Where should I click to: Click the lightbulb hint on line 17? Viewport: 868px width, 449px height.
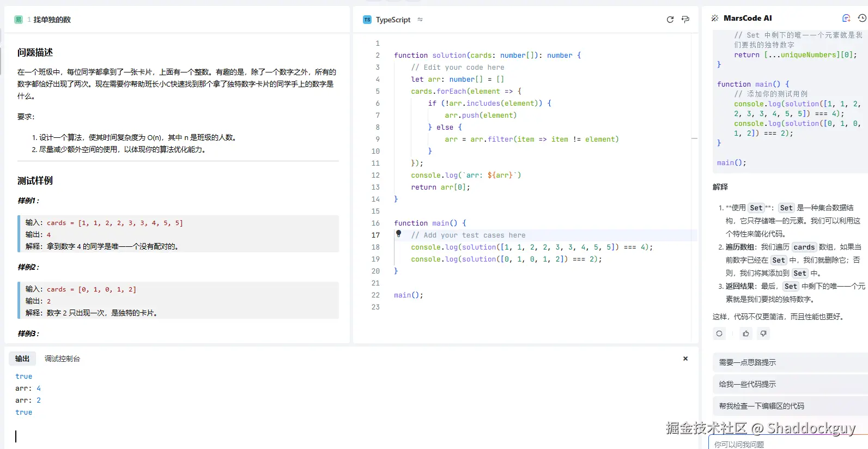[398, 234]
